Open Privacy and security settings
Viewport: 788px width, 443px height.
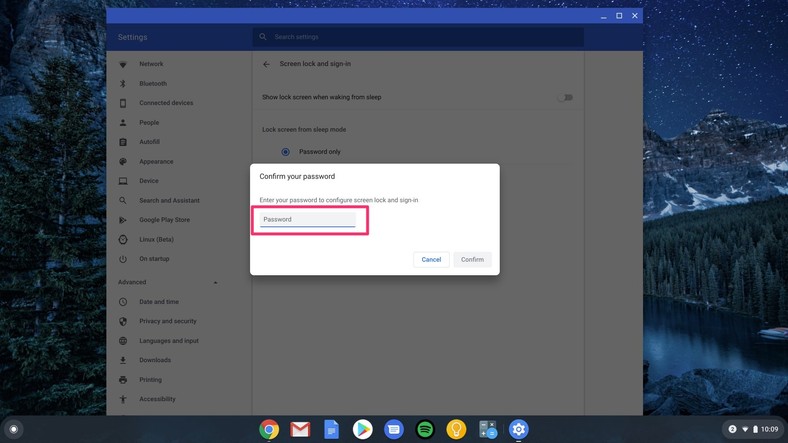tap(168, 321)
